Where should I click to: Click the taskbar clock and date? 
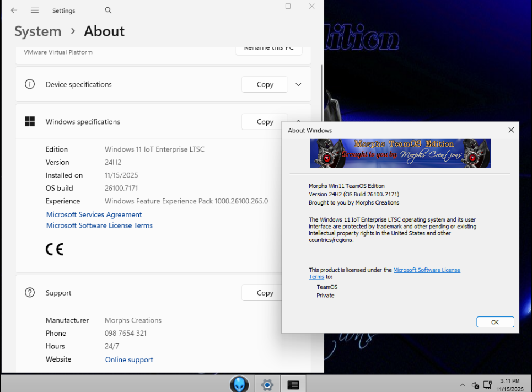click(509, 385)
